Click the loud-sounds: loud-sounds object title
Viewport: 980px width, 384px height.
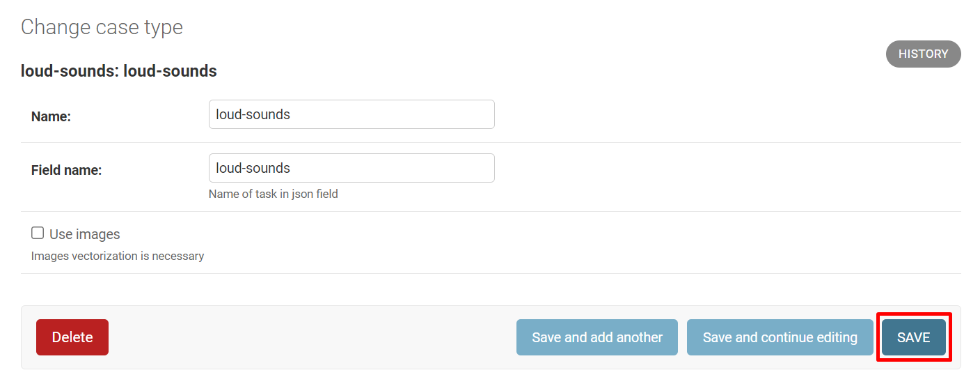(x=118, y=71)
